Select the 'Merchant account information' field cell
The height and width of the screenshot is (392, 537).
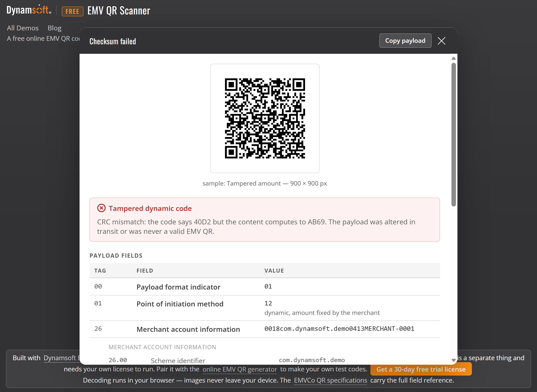188,329
